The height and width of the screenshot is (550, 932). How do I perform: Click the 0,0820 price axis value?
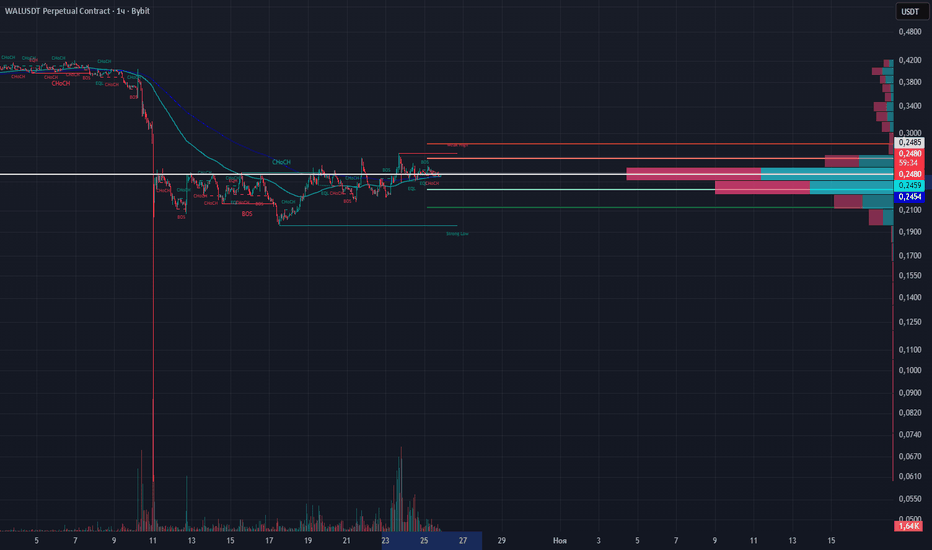point(910,413)
